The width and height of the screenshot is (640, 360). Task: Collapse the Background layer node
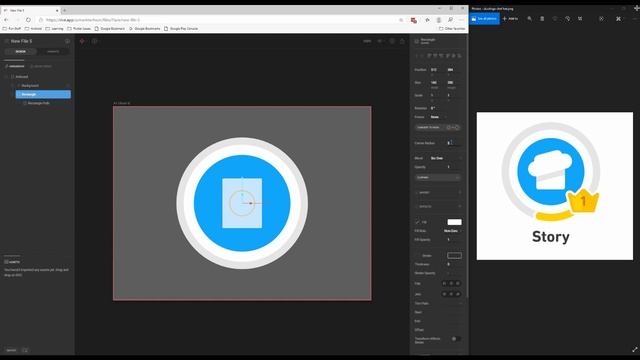(12, 86)
